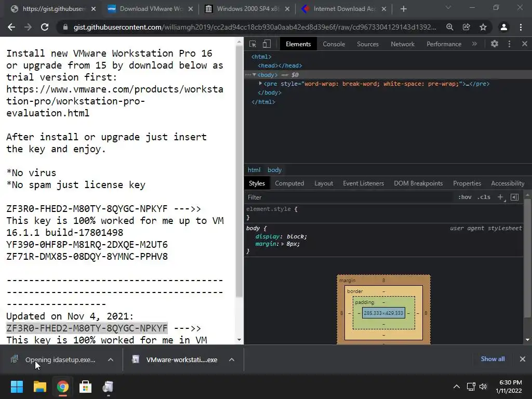
Task: Open the Computed styles tab
Action: pos(289,183)
